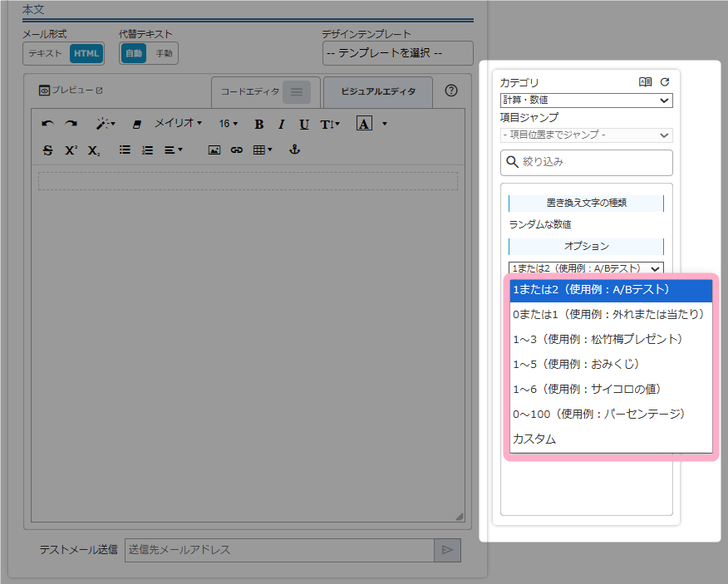728x584 pixels.
Task: Choose option 1または2 (A/Bテスト)
Action: click(611, 290)
